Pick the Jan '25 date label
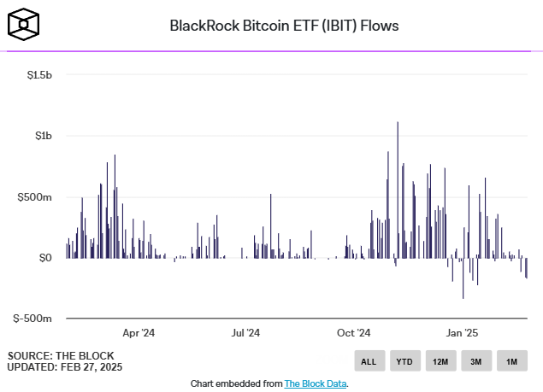 coord(462,333)
